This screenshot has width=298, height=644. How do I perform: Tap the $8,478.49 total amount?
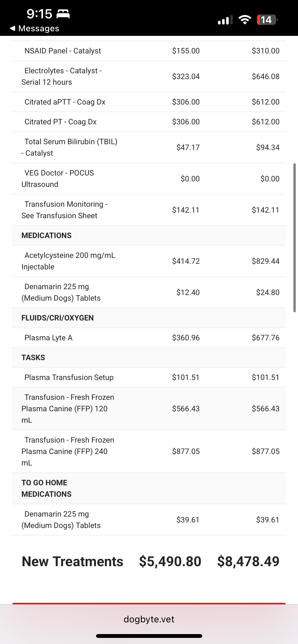[248, 561]
